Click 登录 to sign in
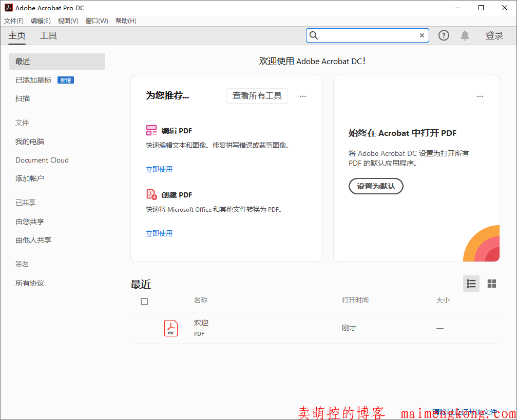 click(494, 35)
